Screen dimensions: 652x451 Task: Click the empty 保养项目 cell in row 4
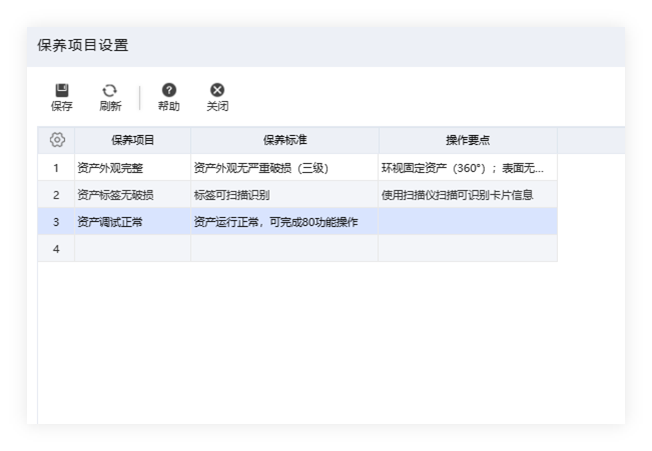(132, 248)
